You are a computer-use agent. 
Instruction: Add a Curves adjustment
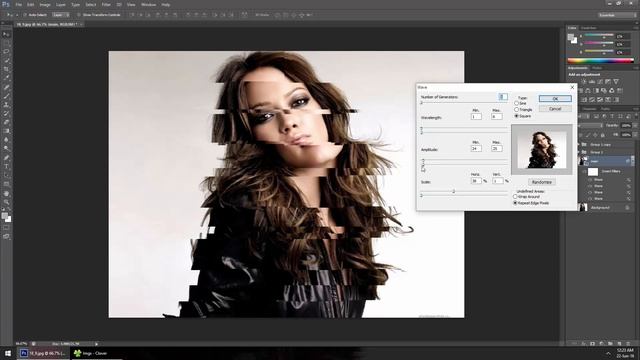click(600, 82)
